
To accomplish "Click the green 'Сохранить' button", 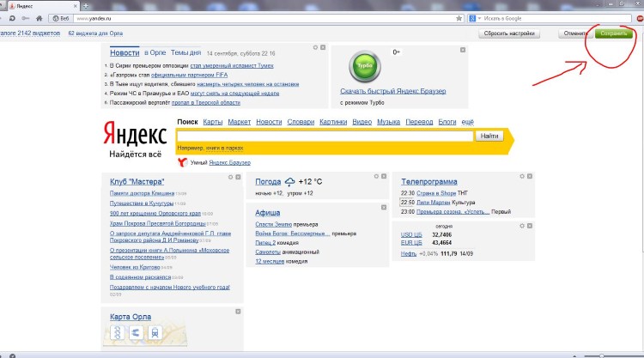I will point(614,33).
